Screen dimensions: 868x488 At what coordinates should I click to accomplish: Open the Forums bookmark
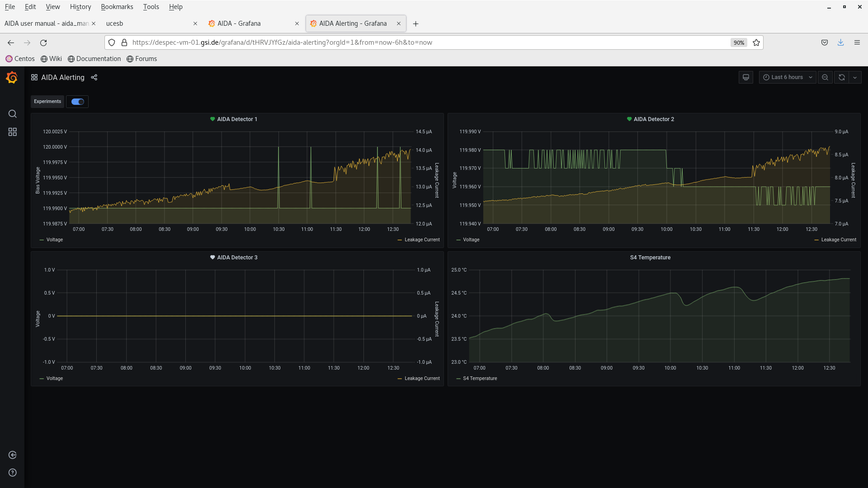coord(142,59)
